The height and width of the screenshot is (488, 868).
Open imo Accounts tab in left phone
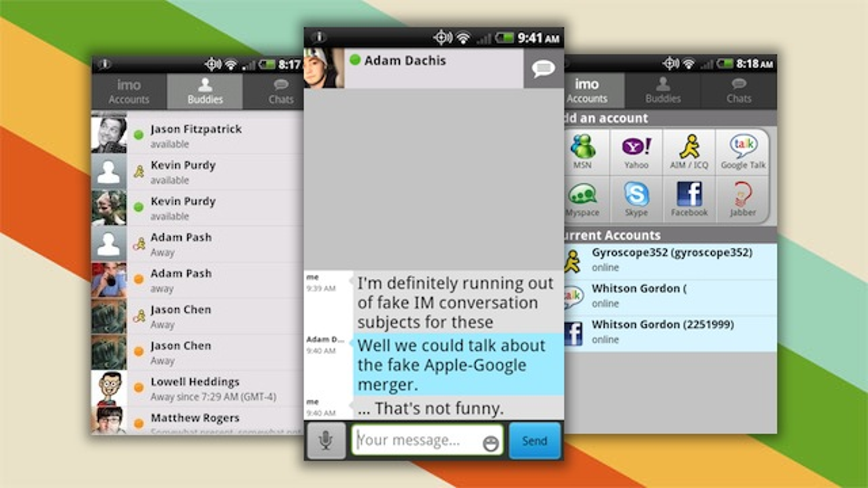tap(129, 91)
